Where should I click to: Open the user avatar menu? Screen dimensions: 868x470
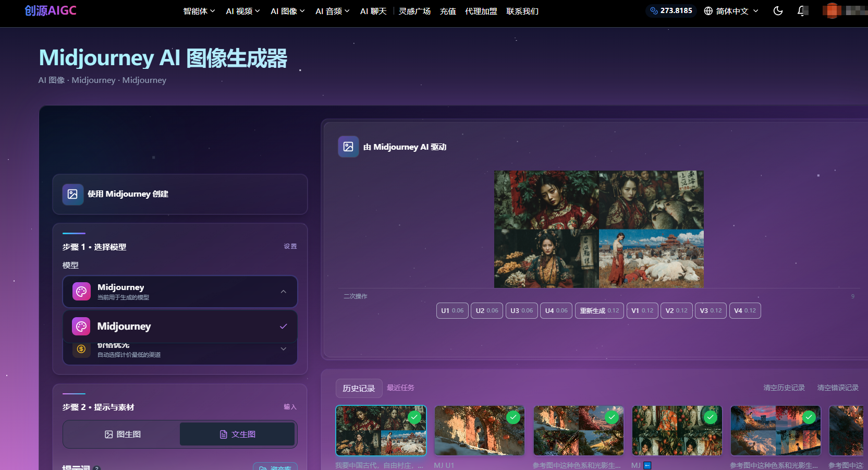point(832,11)
